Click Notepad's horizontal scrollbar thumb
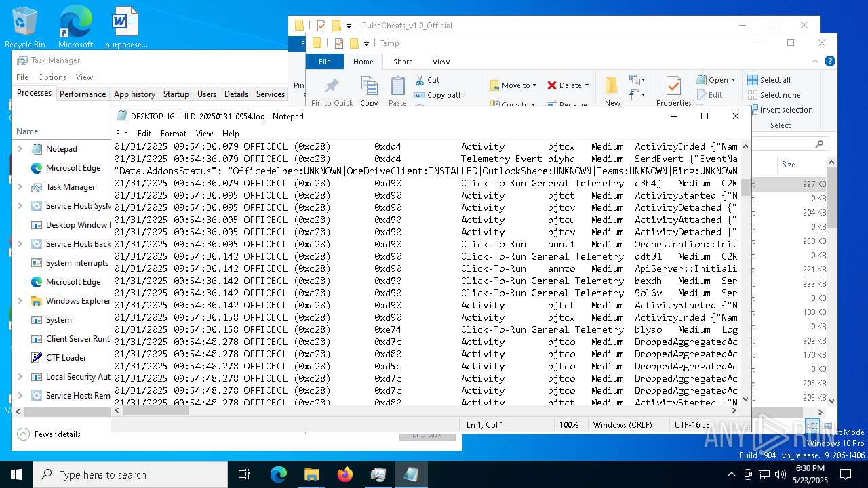Viewport: 868px width, 488px height. (156, 411)
